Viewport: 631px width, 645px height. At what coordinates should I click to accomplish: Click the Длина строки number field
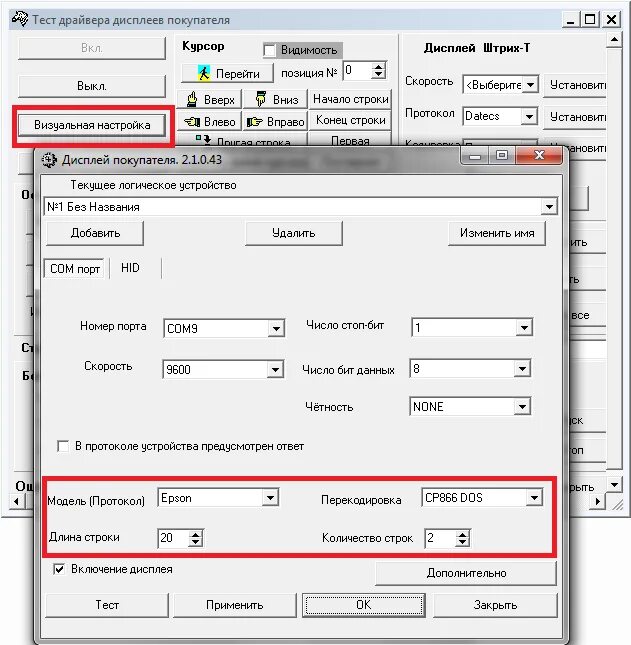click(x=174, y=538)
